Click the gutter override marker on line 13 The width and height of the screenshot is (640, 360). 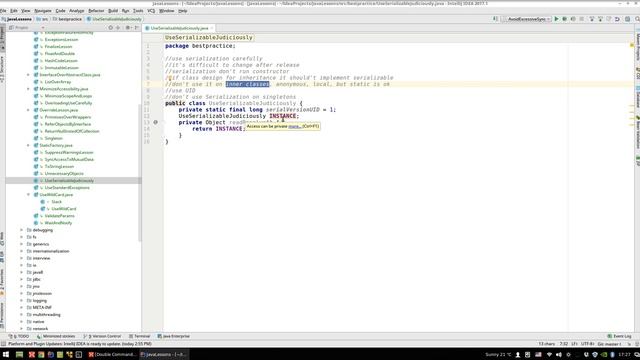156,122
